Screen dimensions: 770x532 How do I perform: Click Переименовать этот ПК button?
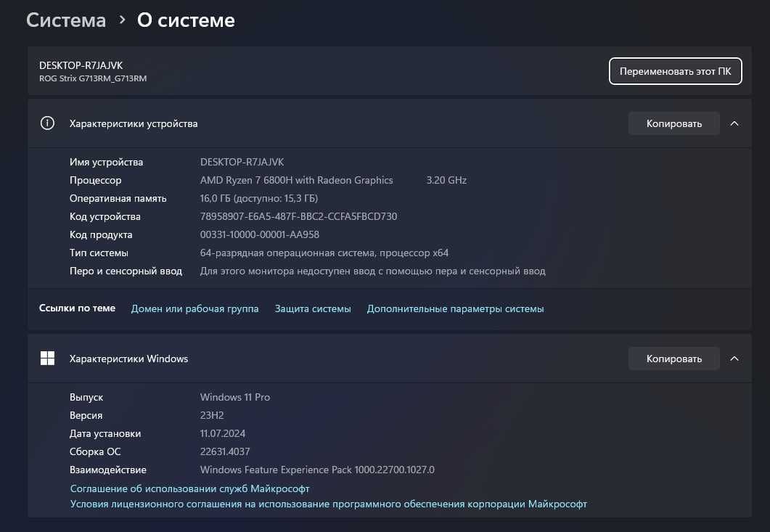point(675,71)
